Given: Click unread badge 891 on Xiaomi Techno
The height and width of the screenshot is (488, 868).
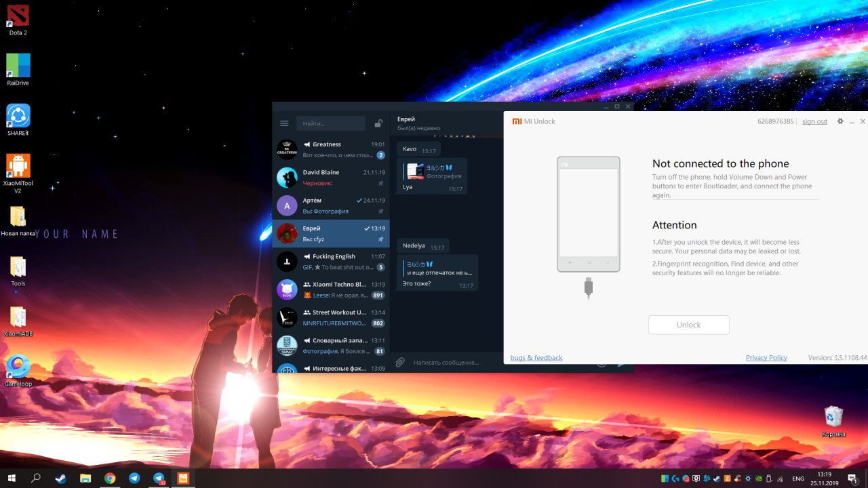Looking at the screenshot, I should (x=378, y=296).
